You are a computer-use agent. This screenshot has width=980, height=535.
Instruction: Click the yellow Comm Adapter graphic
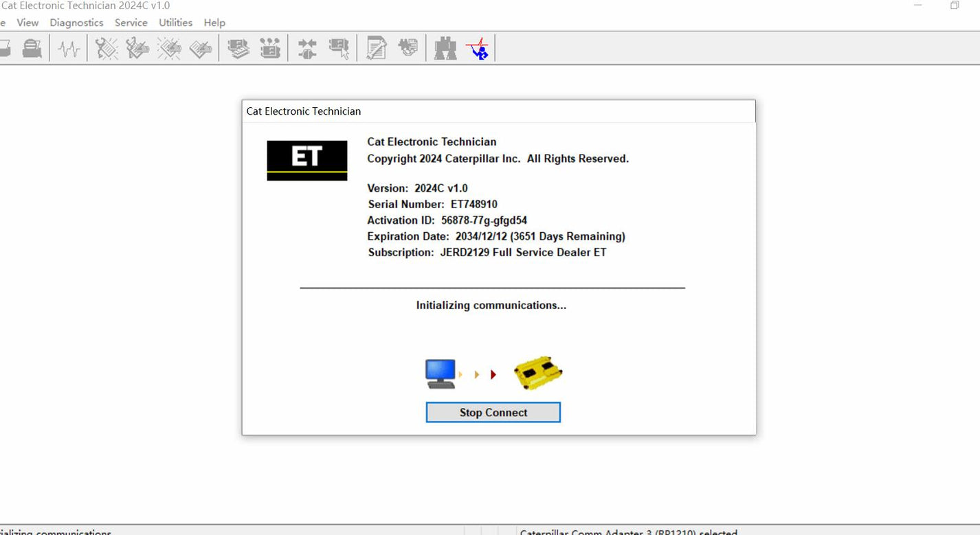(x=538, y=373)
